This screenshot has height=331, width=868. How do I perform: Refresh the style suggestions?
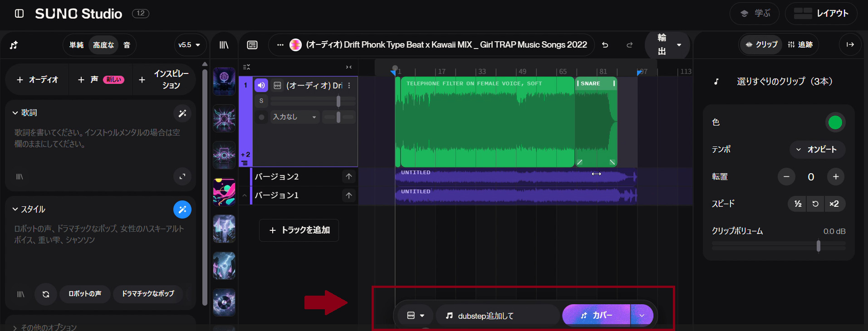coord(46,294)
